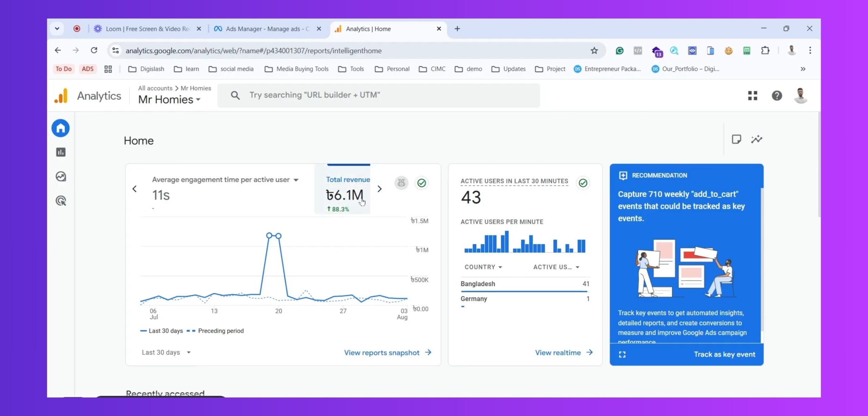
Task: Open the Last 30 days date dropdown
Action: click(166, 352)
